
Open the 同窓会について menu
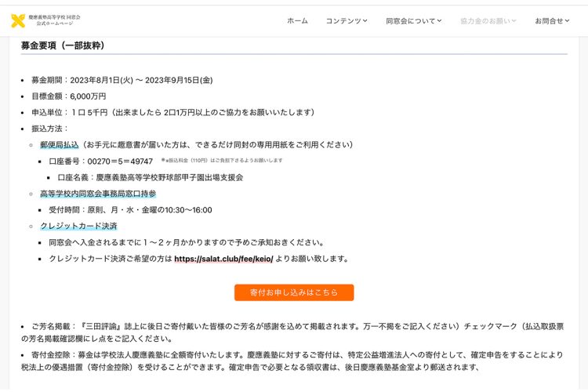tap(414, 21)
